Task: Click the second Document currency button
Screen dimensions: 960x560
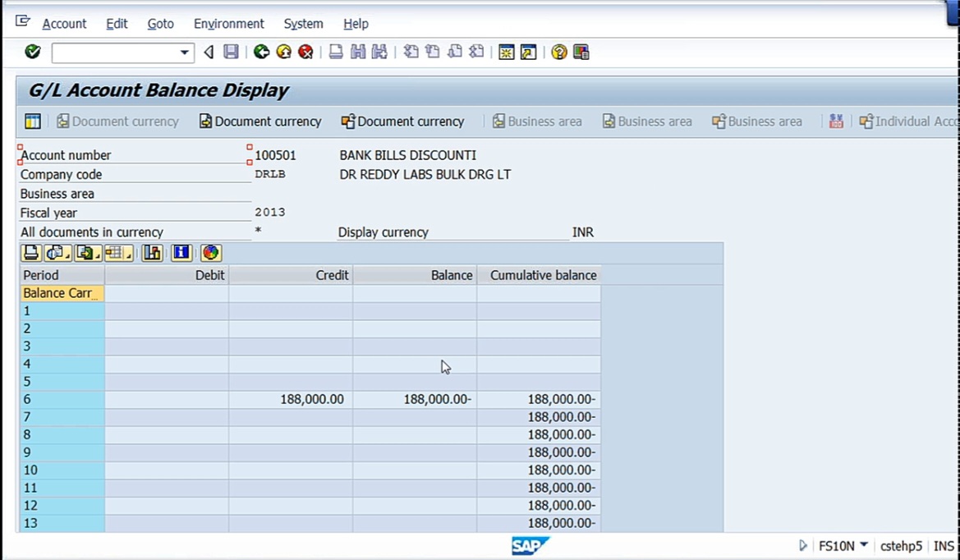Action: 260,122
